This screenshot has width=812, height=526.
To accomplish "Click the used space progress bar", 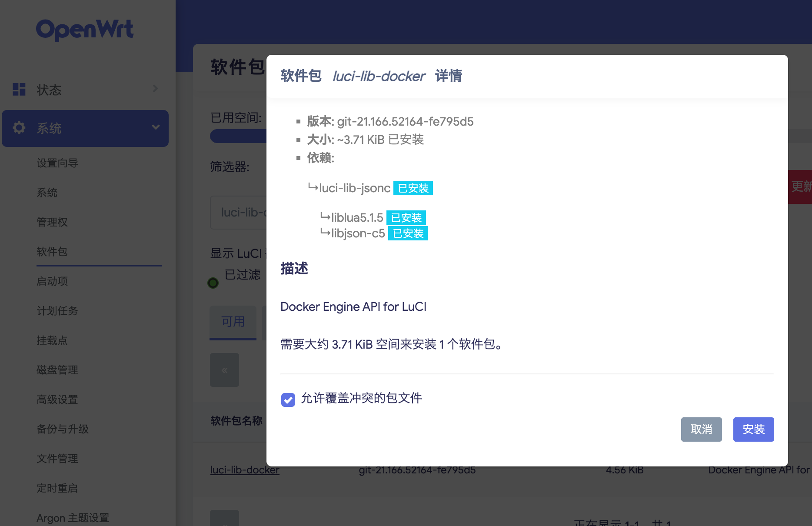I will point(238,136).
